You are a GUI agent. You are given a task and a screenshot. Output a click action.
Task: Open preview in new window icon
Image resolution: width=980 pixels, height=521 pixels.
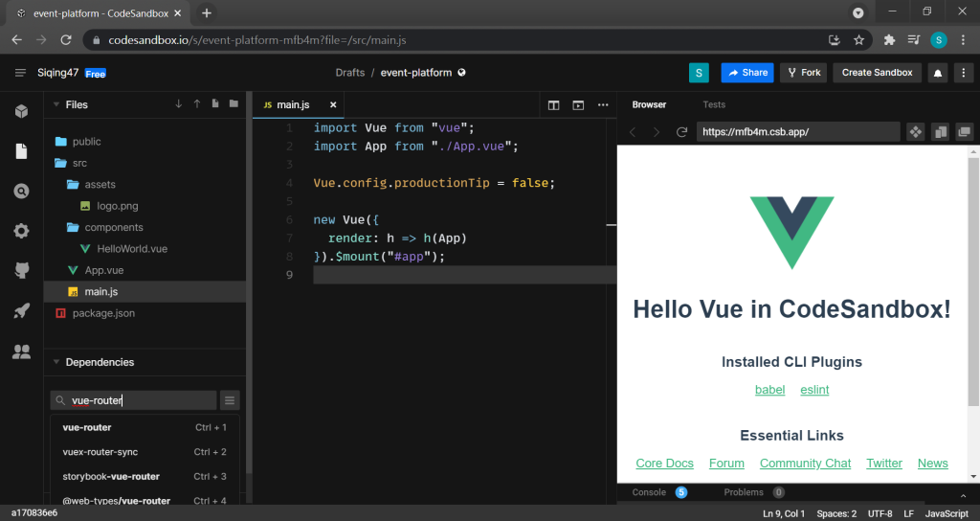tap(965, 131)
